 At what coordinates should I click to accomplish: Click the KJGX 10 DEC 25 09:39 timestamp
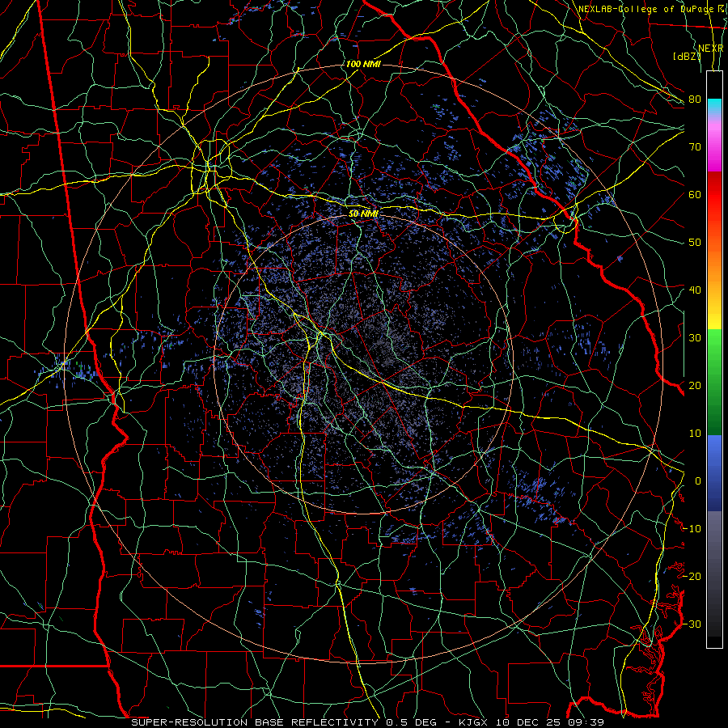(x=531, y=722)
